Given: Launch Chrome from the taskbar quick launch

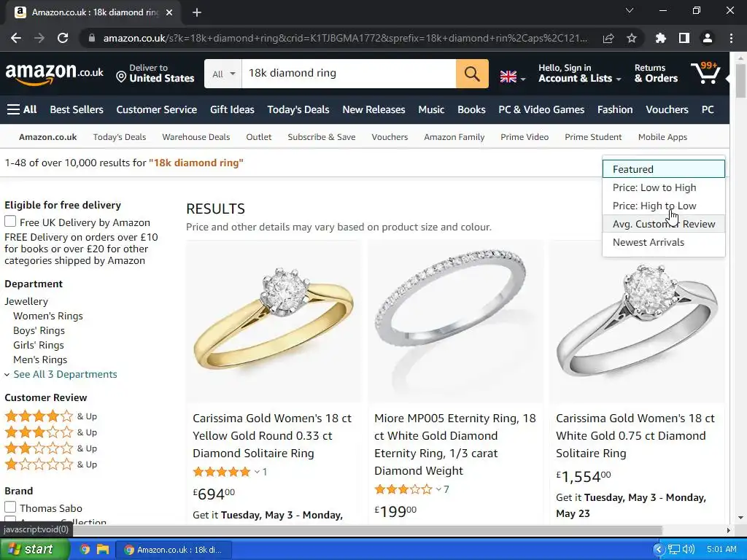Looking at the screenshot, I should pyautogui.click(x=85, y=550).
